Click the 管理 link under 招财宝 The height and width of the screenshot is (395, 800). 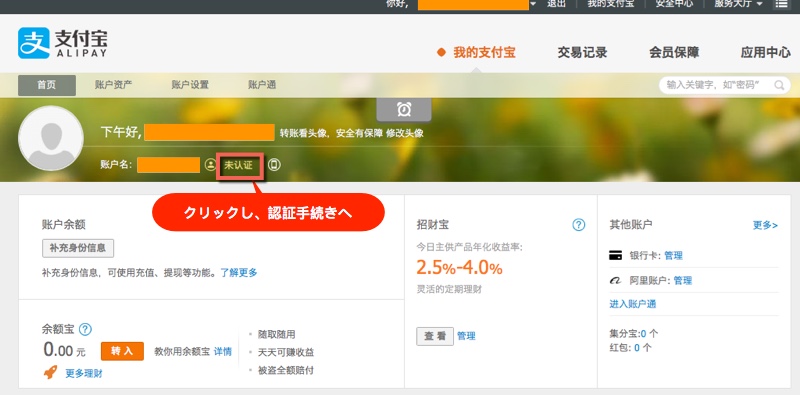click(466, 336)
